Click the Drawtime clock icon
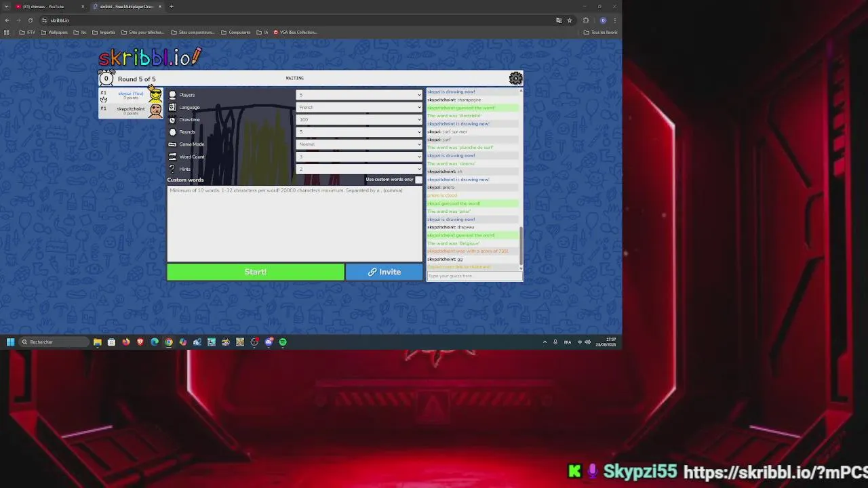Viewport: 868px width, 488px height. tap(172, 119)
